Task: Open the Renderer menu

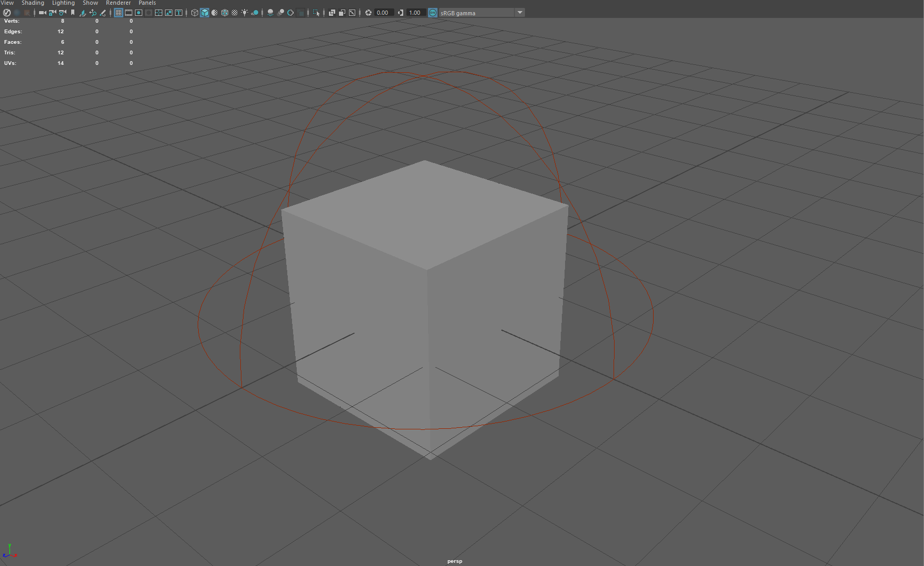Action: 118,3
